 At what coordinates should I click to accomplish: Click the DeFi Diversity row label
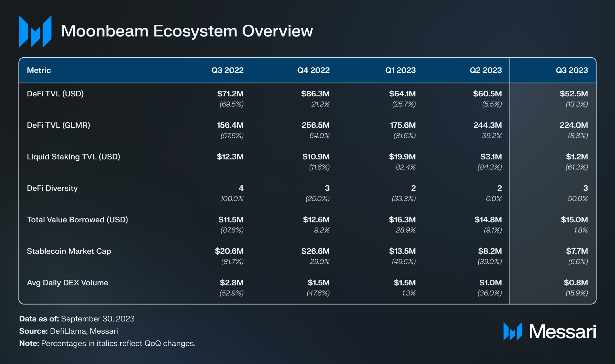click(x=52, y=188)
